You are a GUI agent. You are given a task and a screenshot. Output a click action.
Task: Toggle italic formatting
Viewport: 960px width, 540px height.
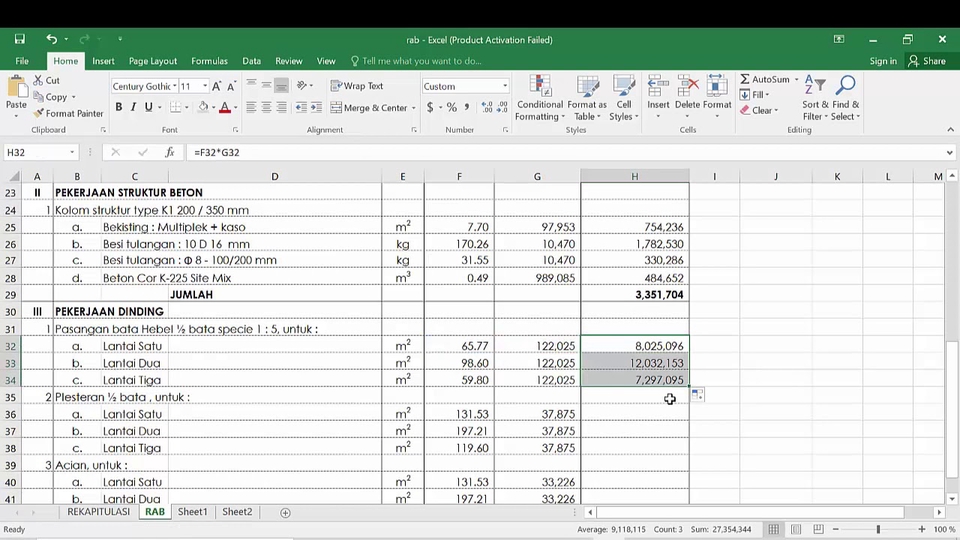point(133,107)
